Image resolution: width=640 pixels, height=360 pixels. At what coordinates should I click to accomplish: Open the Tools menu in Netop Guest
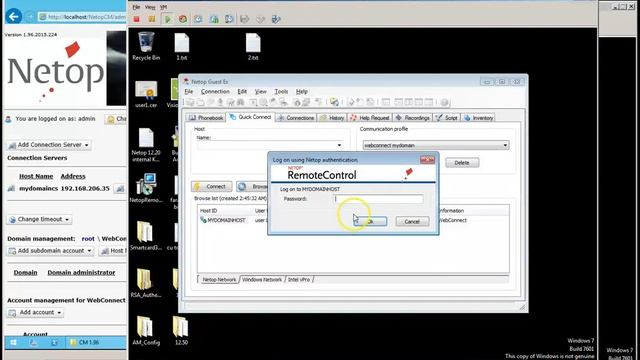[281, 91]
